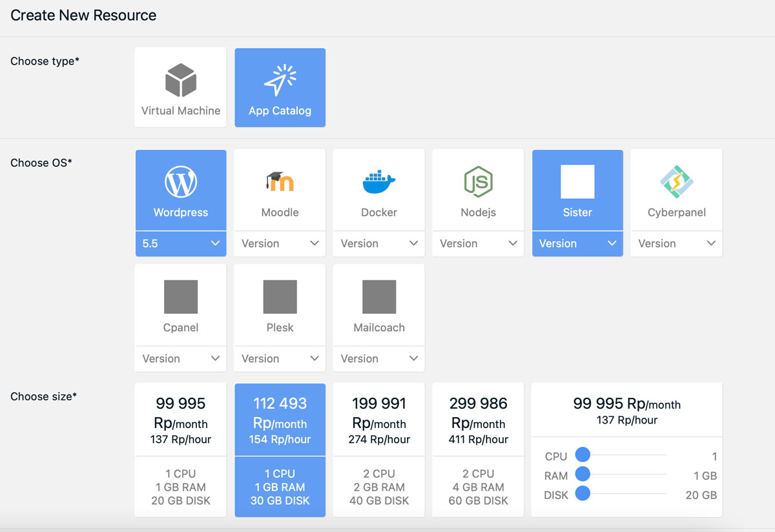Pick the Cyberpanel logo icon
The height and width of the screenshot is (532, 775).
(x=676, y=182)
